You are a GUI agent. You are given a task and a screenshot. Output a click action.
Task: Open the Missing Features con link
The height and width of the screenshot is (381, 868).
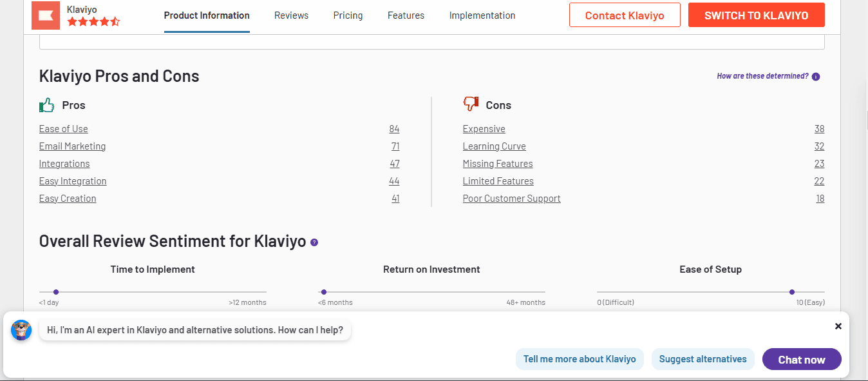click(x=498, y=164)
